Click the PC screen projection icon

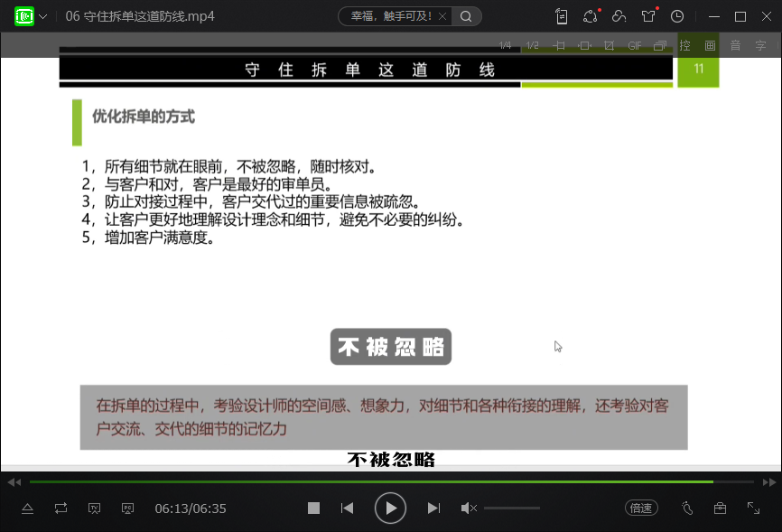point(127,509)
